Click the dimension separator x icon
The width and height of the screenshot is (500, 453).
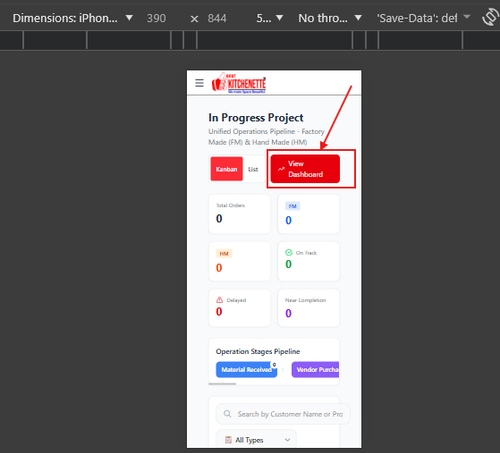click(x=194, y=19)
